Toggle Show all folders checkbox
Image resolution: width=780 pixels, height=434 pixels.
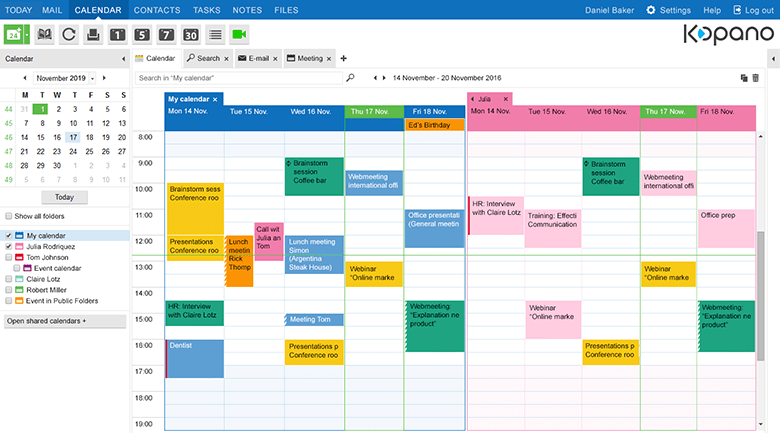click(8, 216)
